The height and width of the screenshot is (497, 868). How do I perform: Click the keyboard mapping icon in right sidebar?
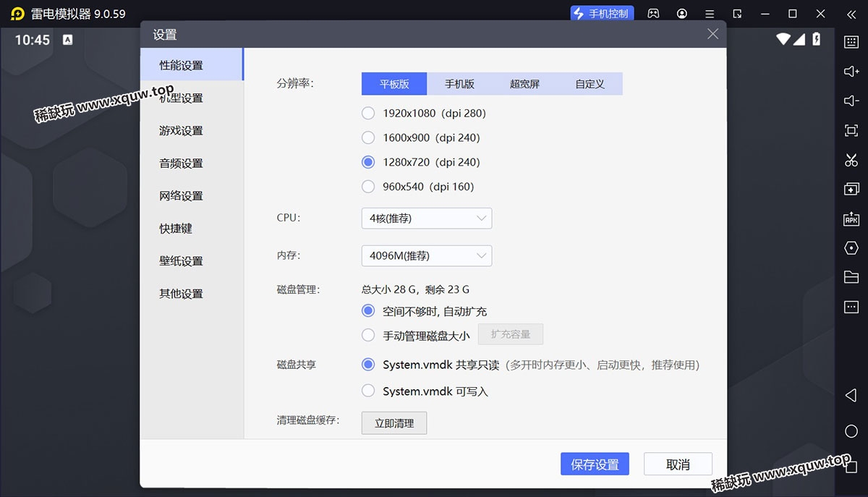pos(851,42)
